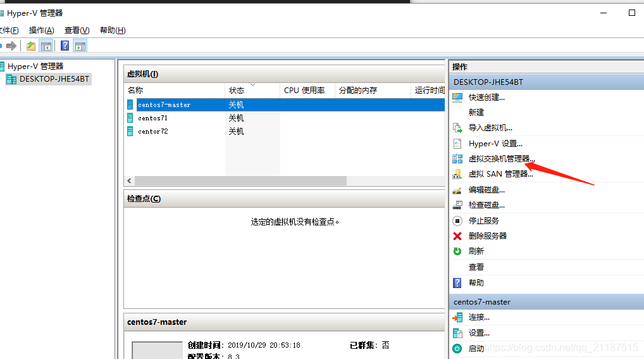The image size is (644, 359).
Task: Click the 帮助 question mark icon in actions
Action: coord(457,283)
